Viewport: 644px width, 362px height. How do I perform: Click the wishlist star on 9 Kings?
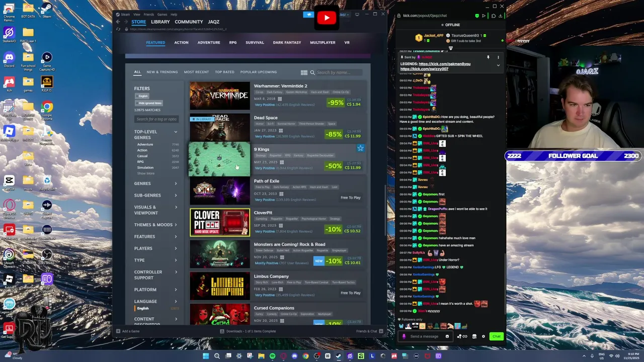pyautogui.click(x=360, y=148)
